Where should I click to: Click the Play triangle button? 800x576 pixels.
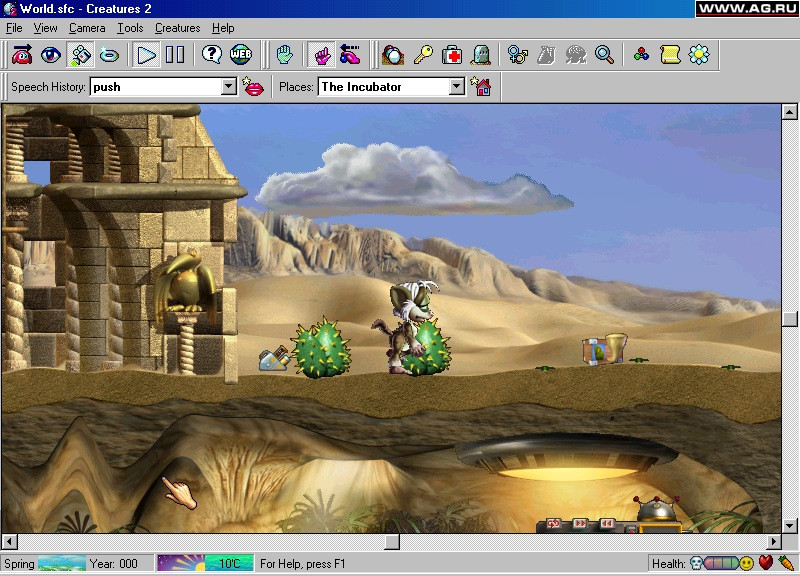point(146,55)
